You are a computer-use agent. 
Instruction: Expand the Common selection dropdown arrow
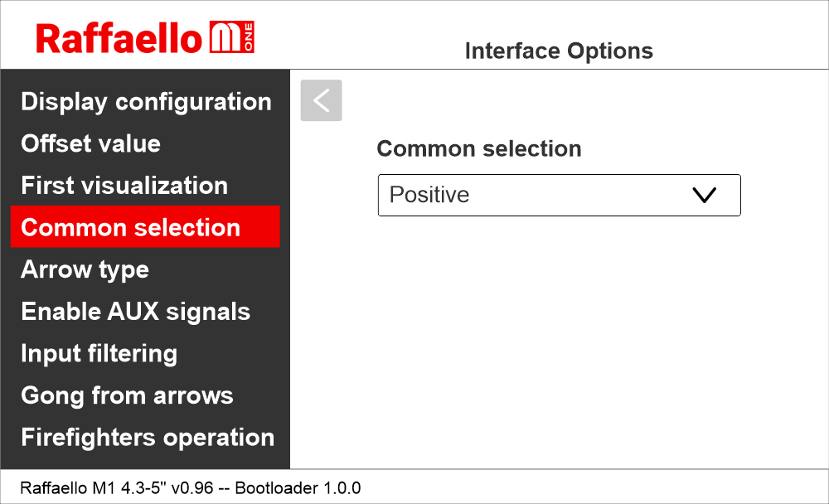[704, 196]
